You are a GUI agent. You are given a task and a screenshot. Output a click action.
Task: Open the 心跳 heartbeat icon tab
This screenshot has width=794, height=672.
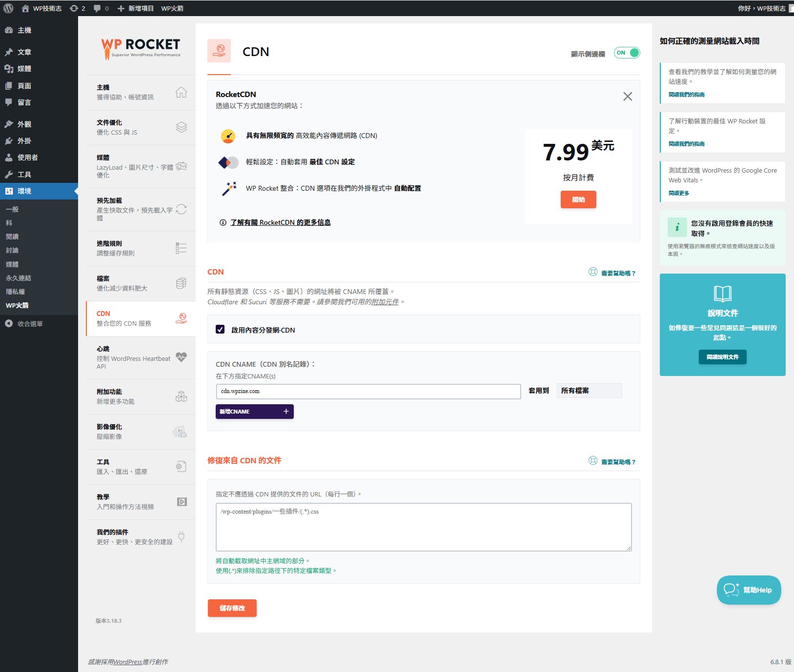coord(181,357)
